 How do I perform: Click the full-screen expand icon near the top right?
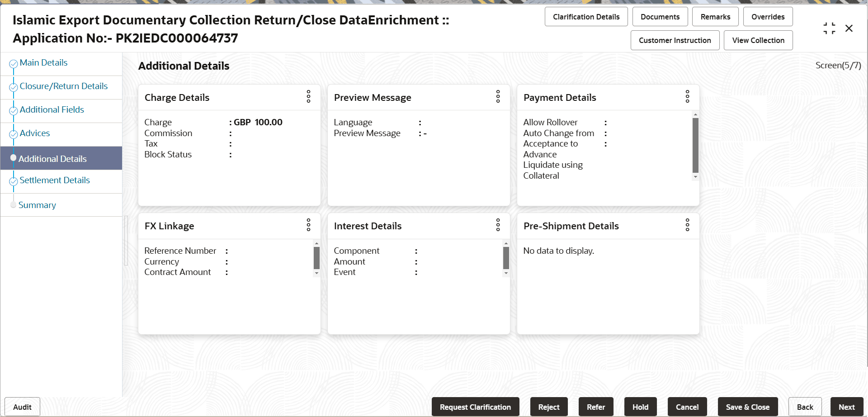pyautogui.click(x=829, y=28)
